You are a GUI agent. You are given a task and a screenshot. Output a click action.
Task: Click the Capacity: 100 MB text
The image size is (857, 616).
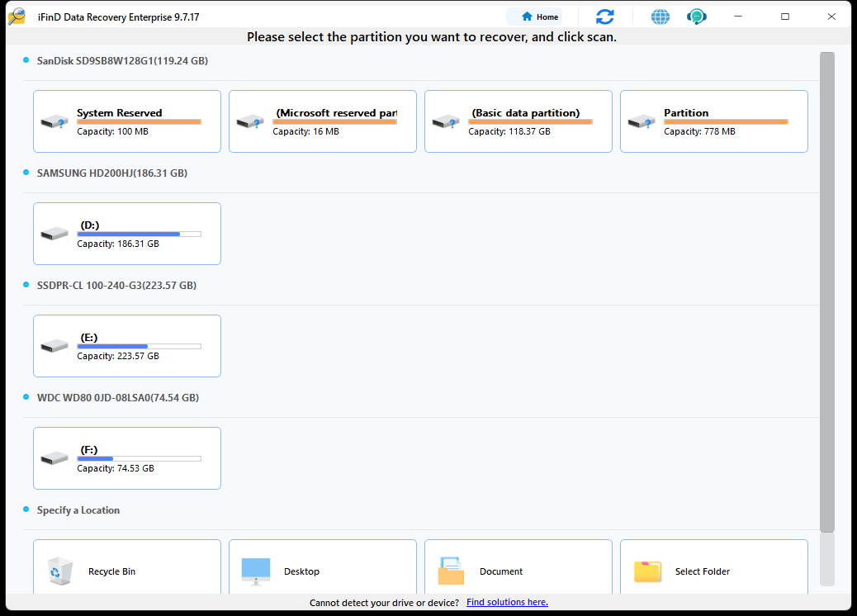(x=112, y=131)
